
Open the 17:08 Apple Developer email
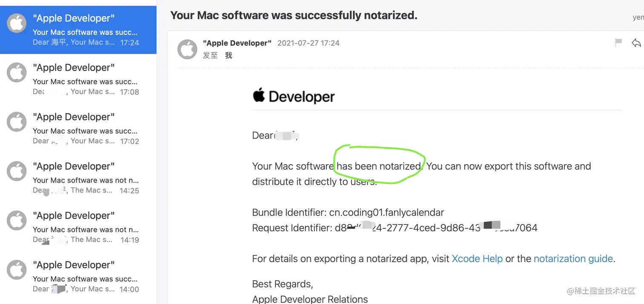78,79
